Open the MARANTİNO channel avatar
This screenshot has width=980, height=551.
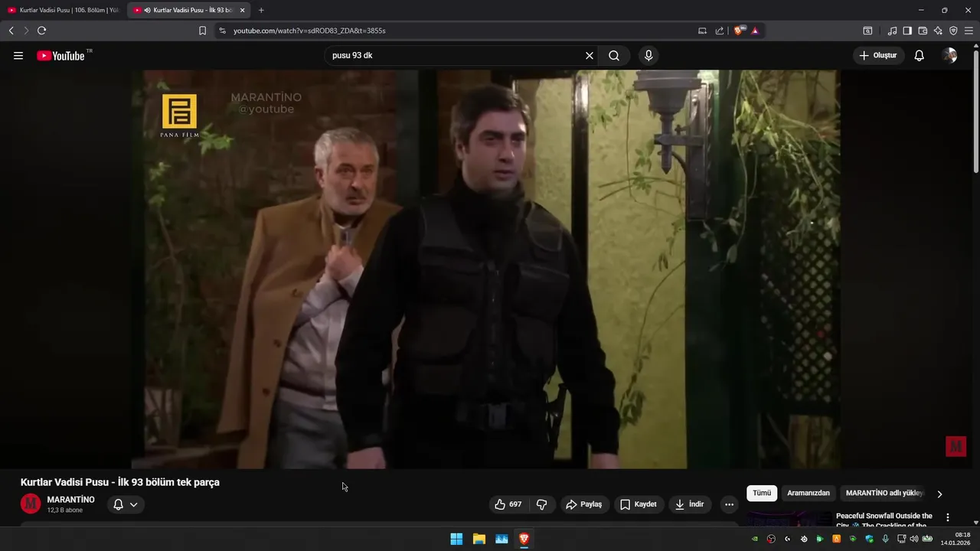pyautogui.click(x=31, y=504)
